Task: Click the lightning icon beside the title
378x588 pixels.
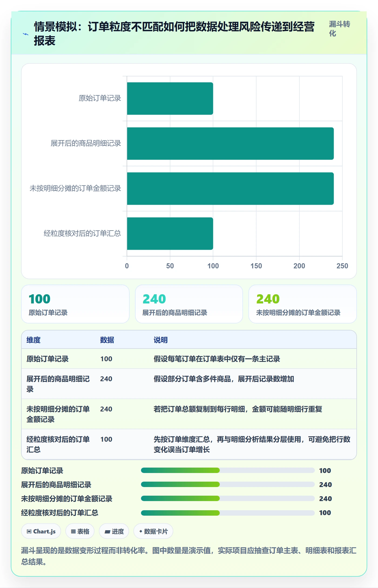Action: point(25,34)
